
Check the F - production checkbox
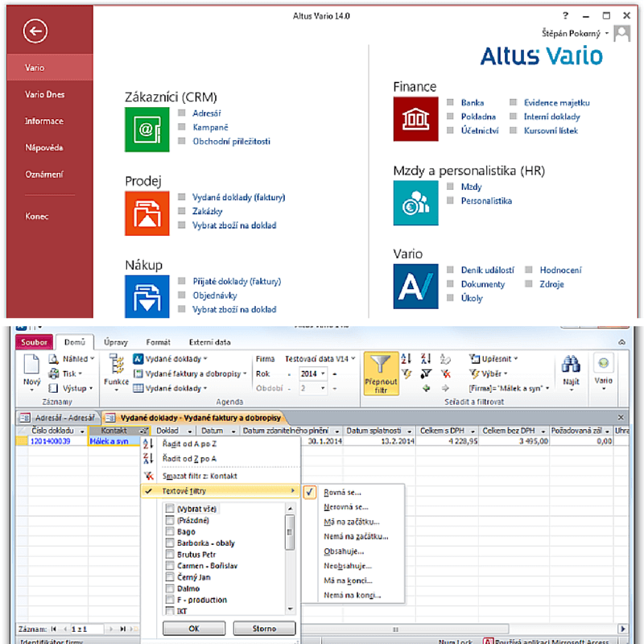(x=170, y=600)
